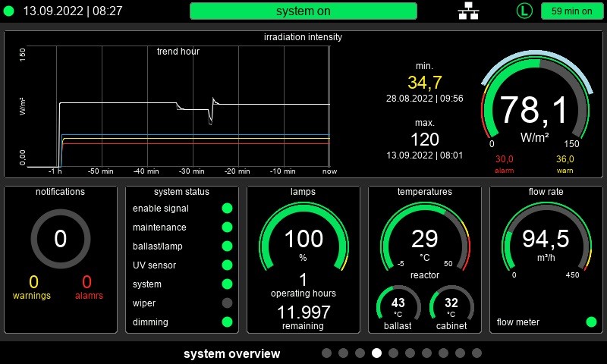This screenshot has width=607, height=364.
Task: Click the green 'system on' status bar
Action: 303,11
